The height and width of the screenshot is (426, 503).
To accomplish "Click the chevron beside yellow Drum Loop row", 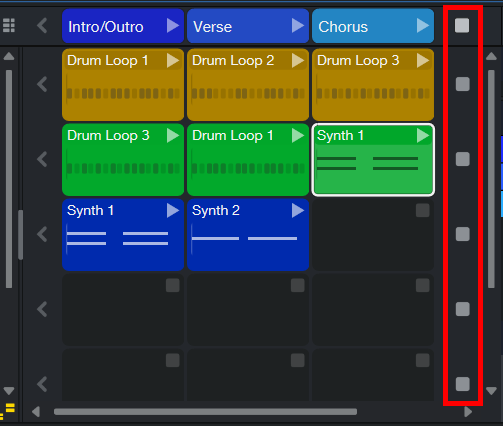I will pyautogui.click(x=42, y=84).
